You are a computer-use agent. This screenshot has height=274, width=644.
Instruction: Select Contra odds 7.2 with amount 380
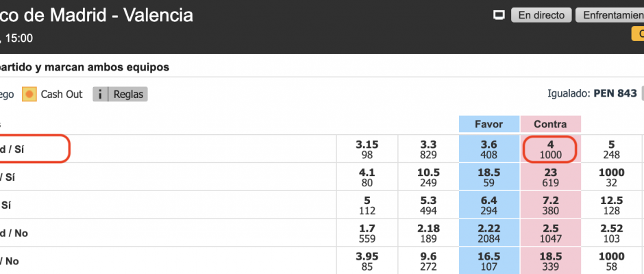550,206
